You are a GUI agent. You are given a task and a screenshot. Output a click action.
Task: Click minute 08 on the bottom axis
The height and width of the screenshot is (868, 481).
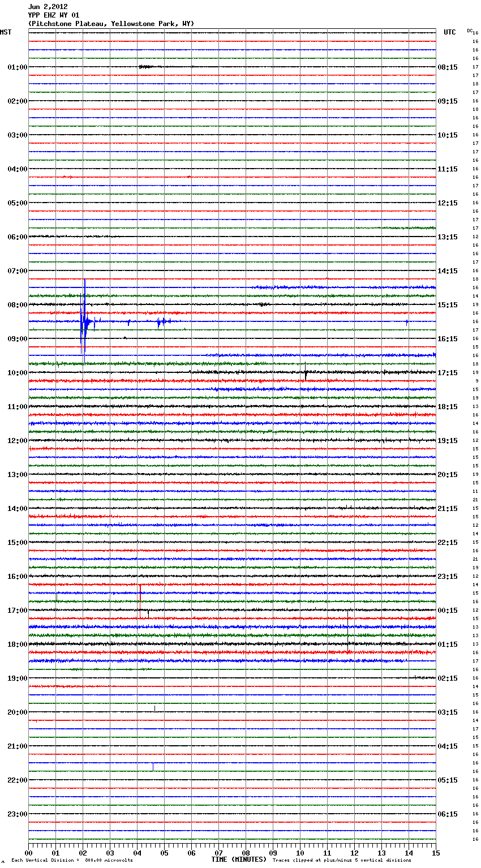(246, 853)
